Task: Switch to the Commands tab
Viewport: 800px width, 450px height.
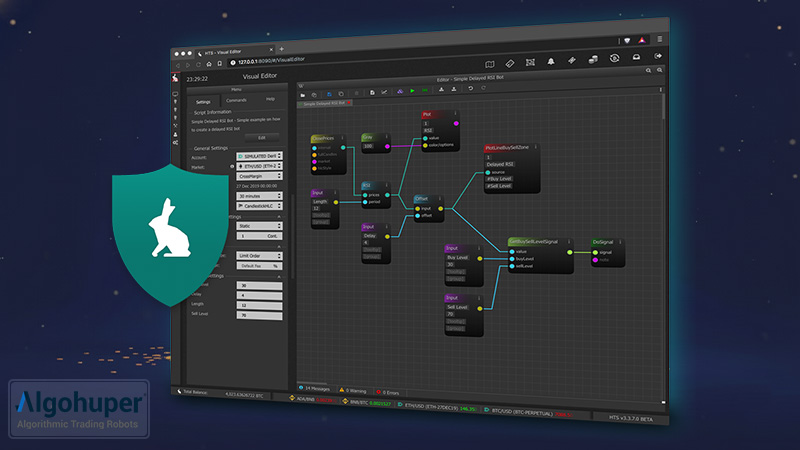Action: click(236, 100)
